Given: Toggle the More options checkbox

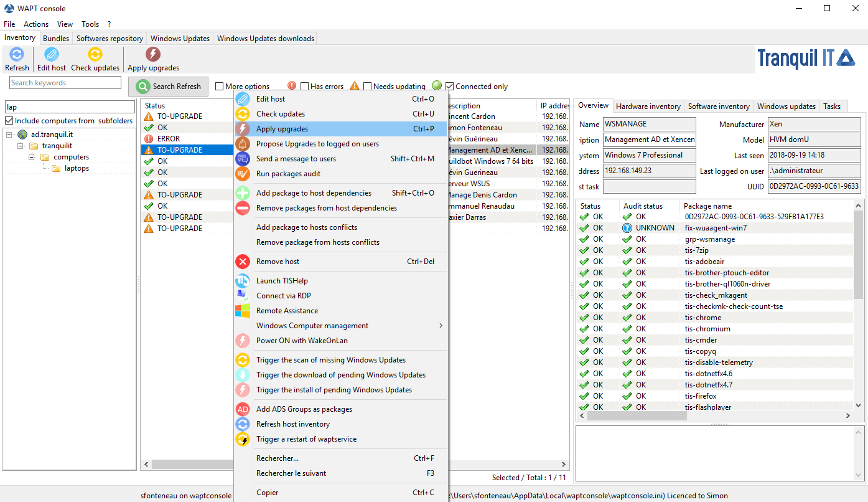Looking at the screenshot, I should click(x=220, y=87).
